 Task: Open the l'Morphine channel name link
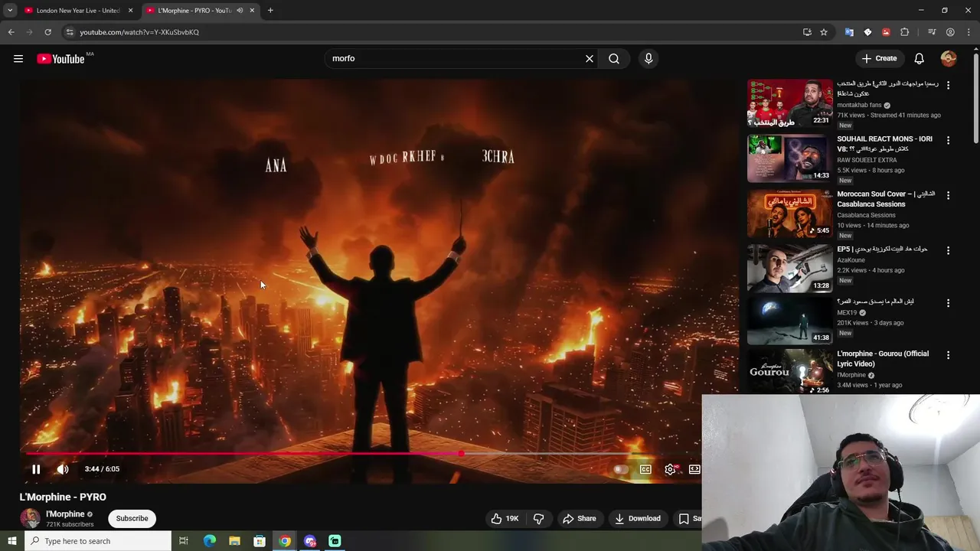coord(65,514)
